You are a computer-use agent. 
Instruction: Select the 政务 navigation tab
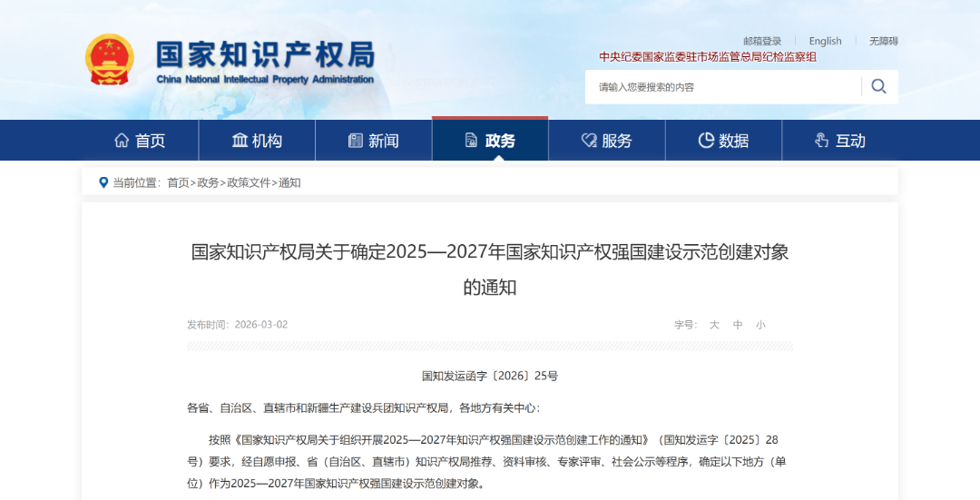pyautogui.click(x=490, y=140)
